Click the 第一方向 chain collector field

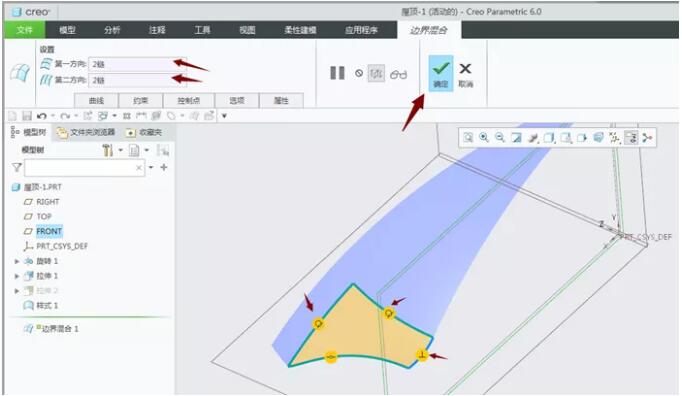pos(137,64)
